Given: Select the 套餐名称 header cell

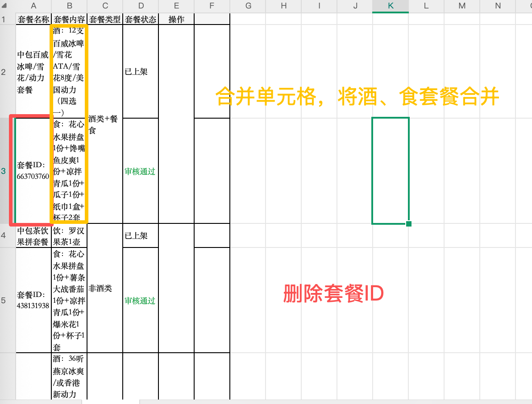Looking at the screenshot, I should click(33, 19).
